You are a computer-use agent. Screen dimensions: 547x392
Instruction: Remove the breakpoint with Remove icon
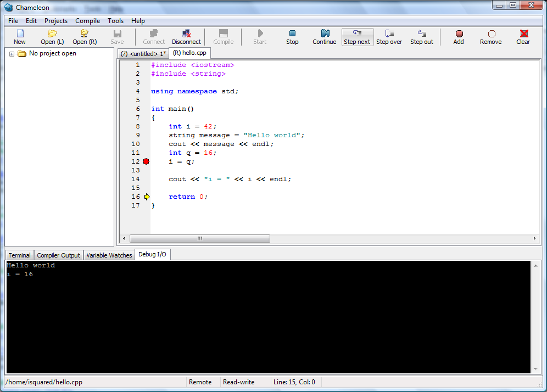tap(492, 34)
